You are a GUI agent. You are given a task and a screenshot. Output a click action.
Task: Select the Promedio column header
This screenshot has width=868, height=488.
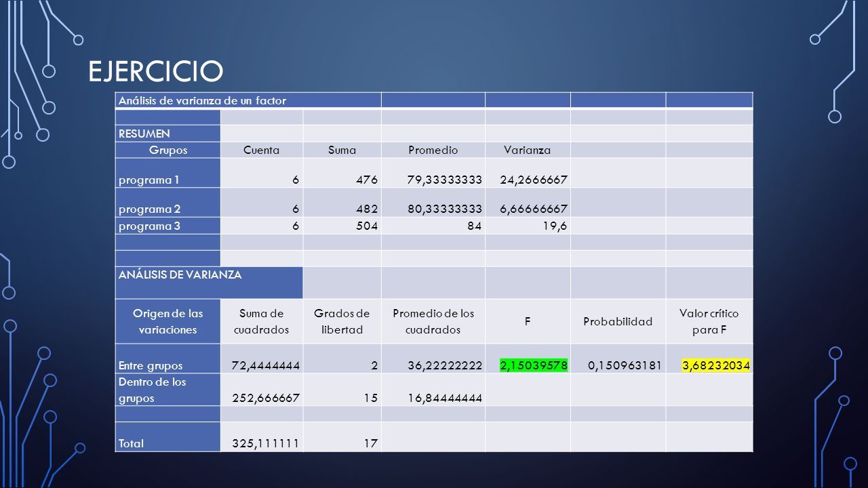(x=433, y=150)
